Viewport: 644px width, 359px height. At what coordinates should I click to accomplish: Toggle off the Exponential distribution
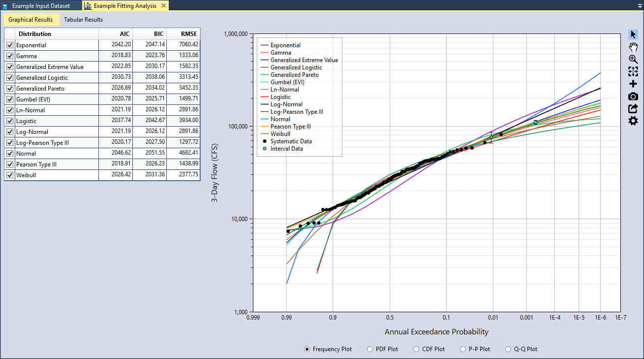point(9,44)
